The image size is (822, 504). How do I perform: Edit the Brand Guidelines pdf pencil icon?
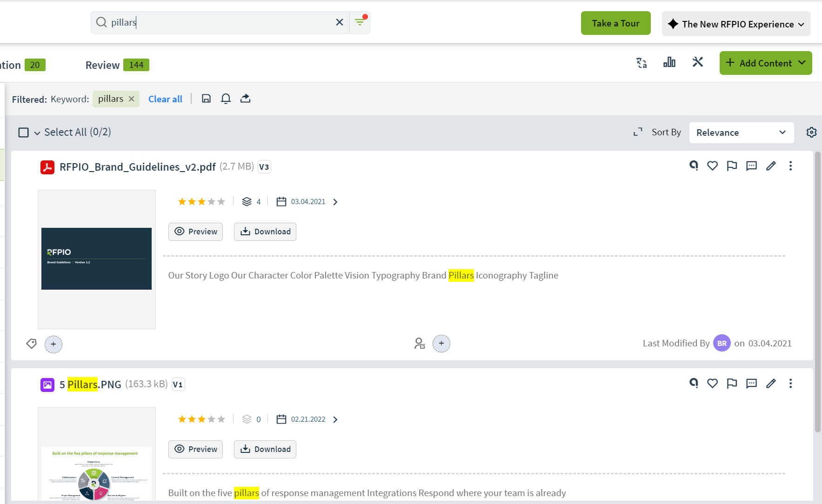tap(771, 166)
